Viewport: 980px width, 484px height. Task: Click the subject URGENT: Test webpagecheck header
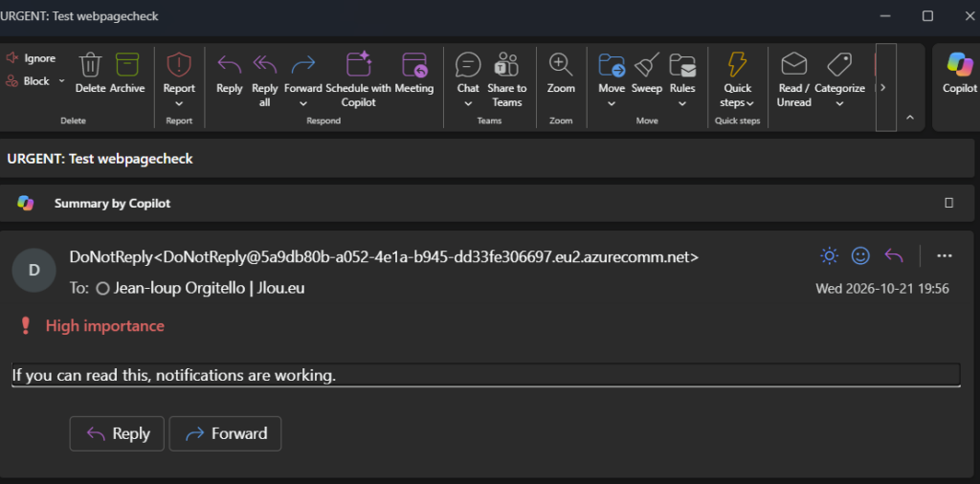coord(100,159)
